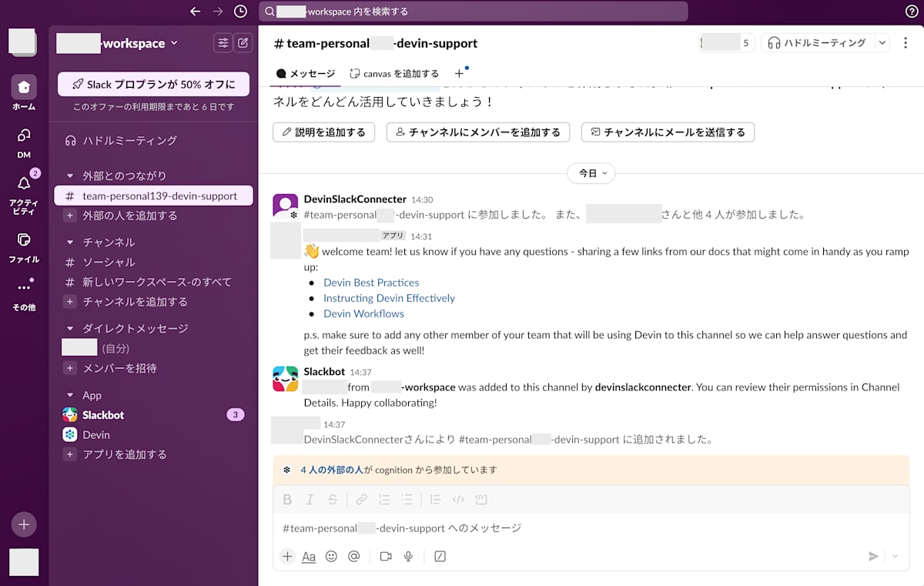This screenshot has width=924, height=586.
Task: Open the sidebar filter settings icon
Action: [223, 43]
